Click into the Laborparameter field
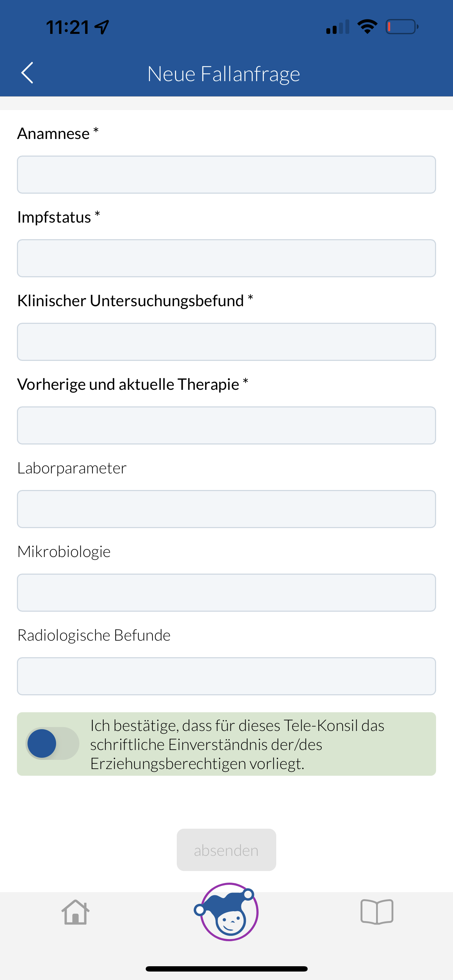 tap(226, 509)
